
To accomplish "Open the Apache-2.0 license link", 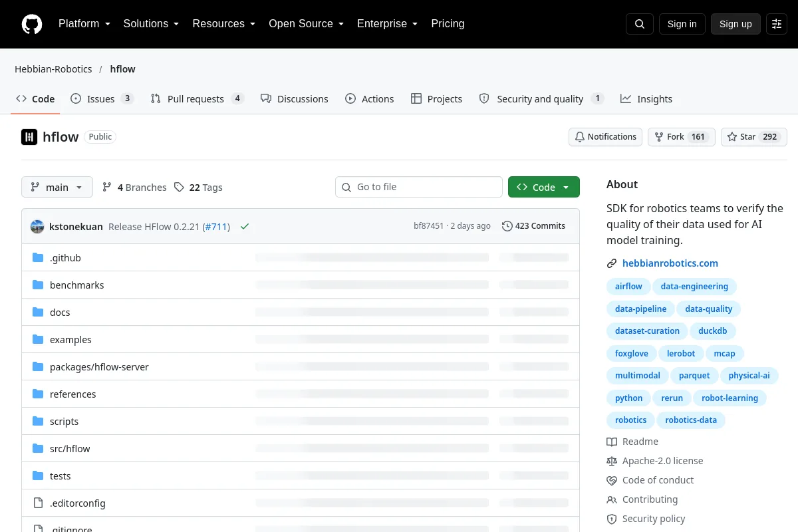I will pos(662,461).
